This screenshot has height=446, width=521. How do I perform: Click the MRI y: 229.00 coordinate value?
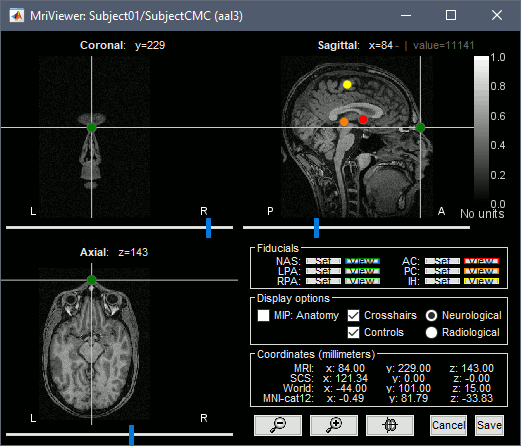point(408,368)
